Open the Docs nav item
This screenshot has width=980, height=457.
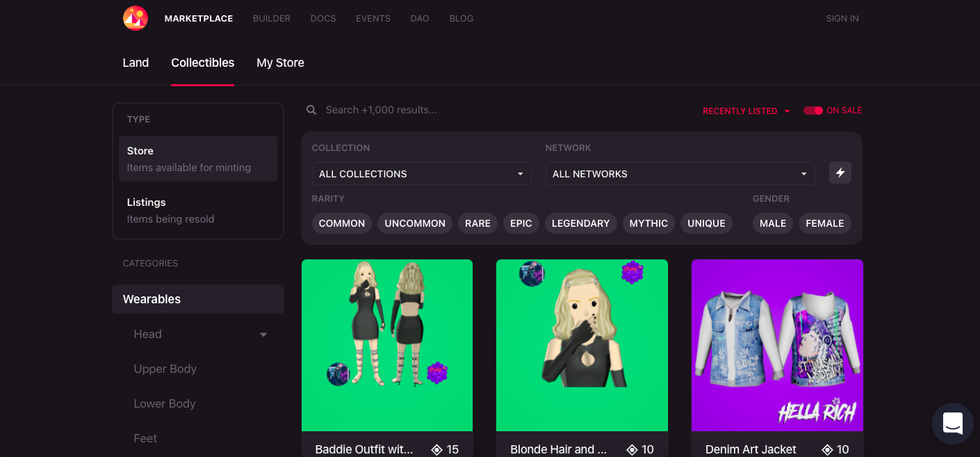pos(323,19)
